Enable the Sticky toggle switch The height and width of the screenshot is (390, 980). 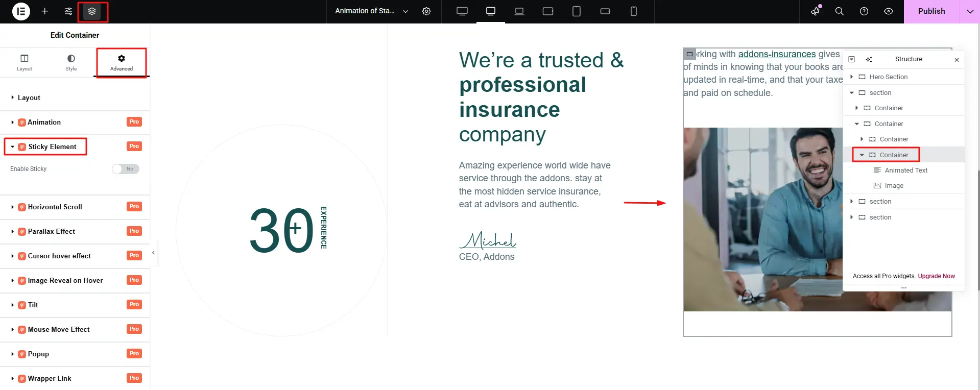126,169
